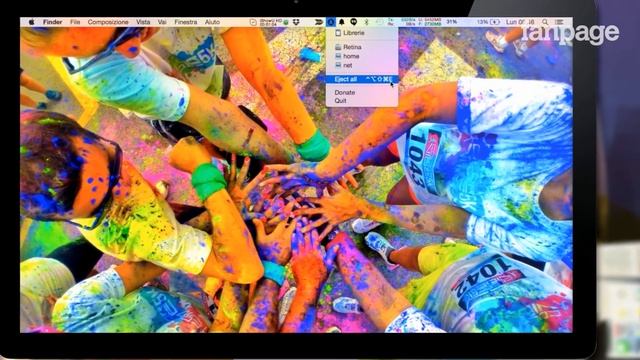This screenshot has height=360, width=640.
Task: Open the Vista menu
Action: pos(143,22)
